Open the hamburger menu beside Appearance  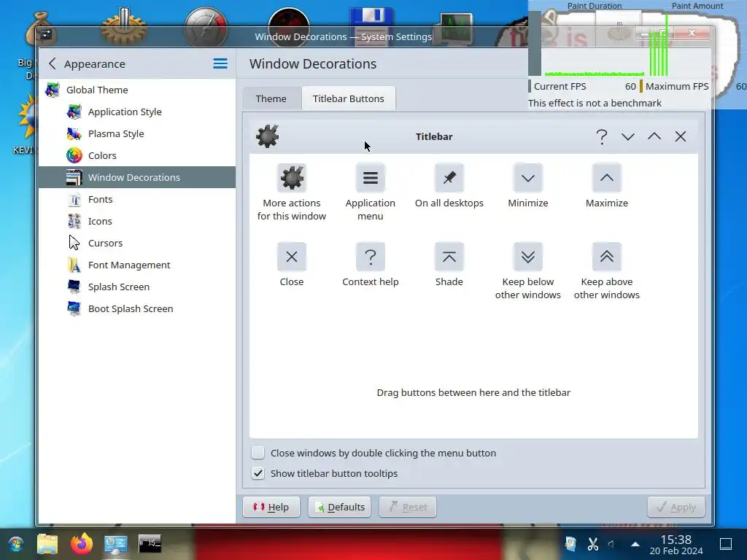pyautogui.click(x=220, y=64)
